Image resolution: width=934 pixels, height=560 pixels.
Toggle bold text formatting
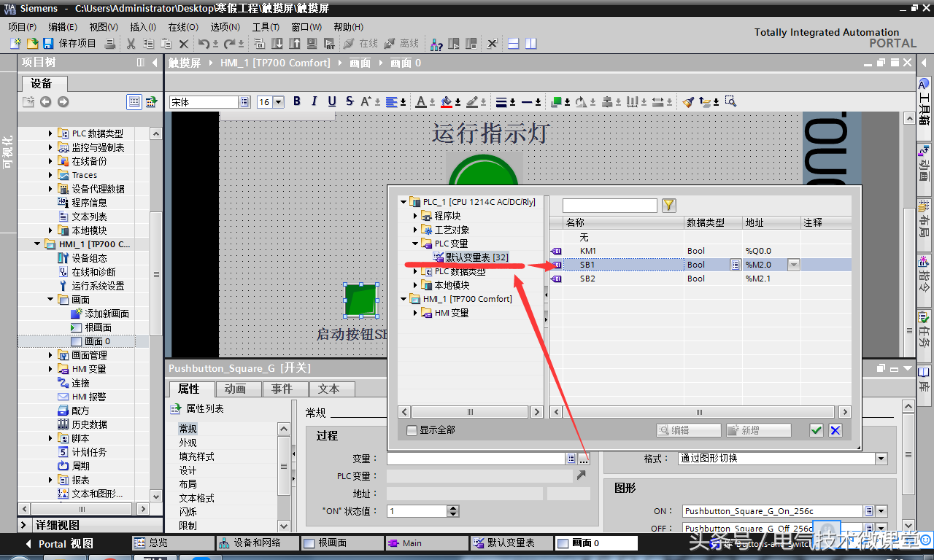click(x=297, y=101)
